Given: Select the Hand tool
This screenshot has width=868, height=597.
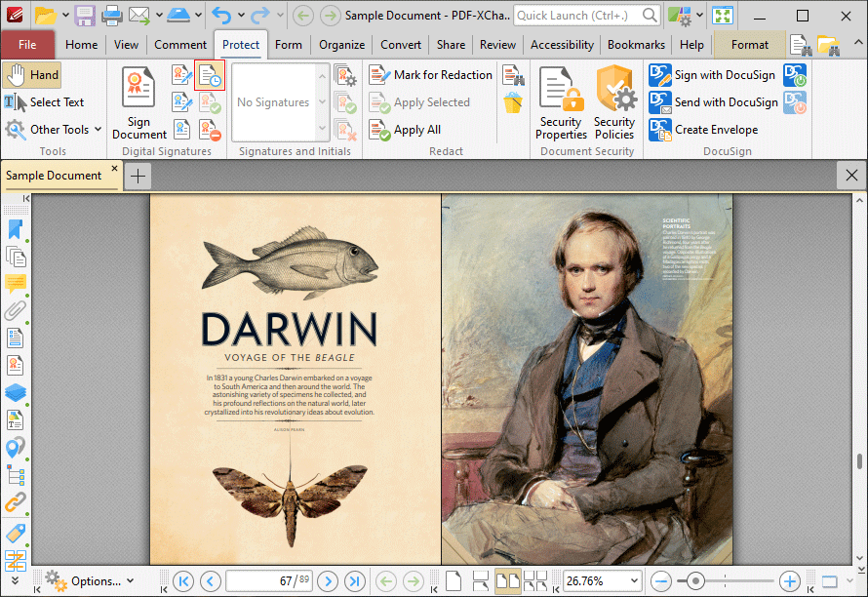Looking at the screenshot, I should point(32,75).
